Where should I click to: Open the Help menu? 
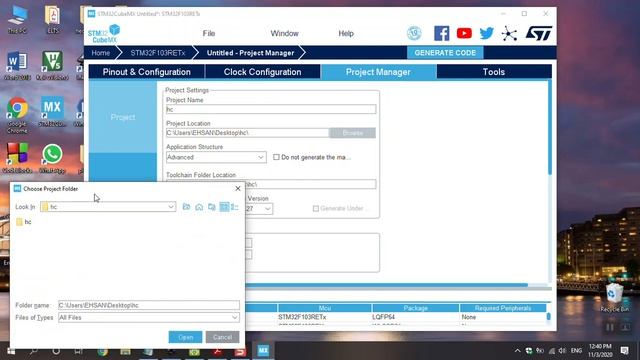tap(346, 33)
